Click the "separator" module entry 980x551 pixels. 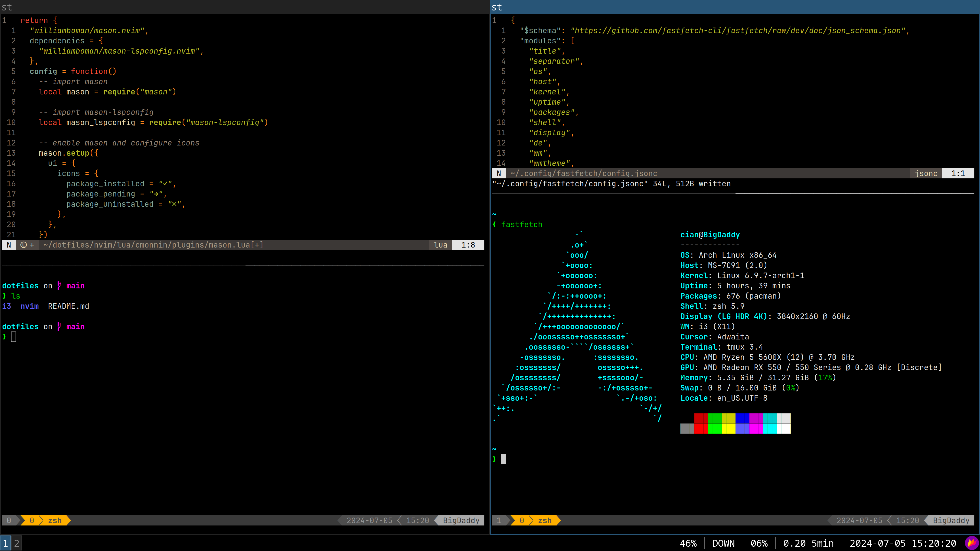pos(554,61)
